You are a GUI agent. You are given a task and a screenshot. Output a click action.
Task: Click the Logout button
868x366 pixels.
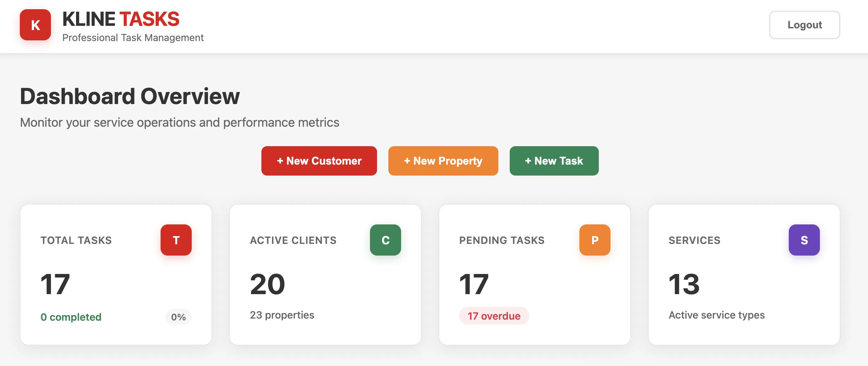[804, 25]
